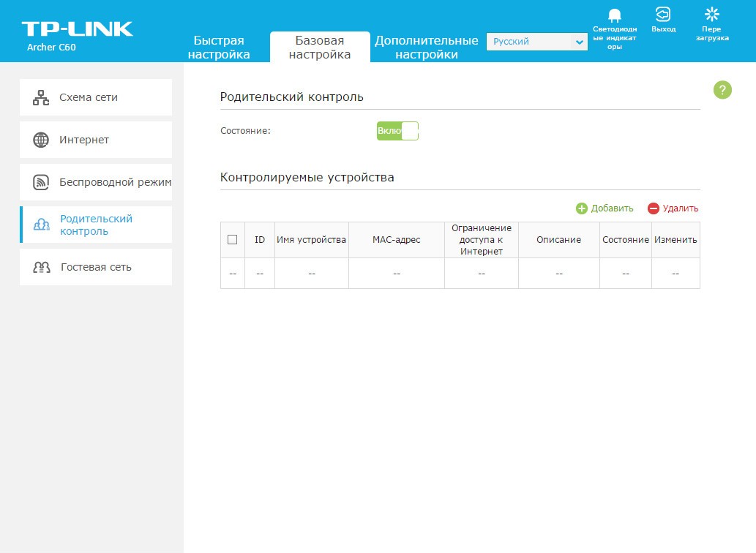This screenshot has height=553, width=756.
Task: Click the Parental Control sidebar icon
Action: coord(42,225)
